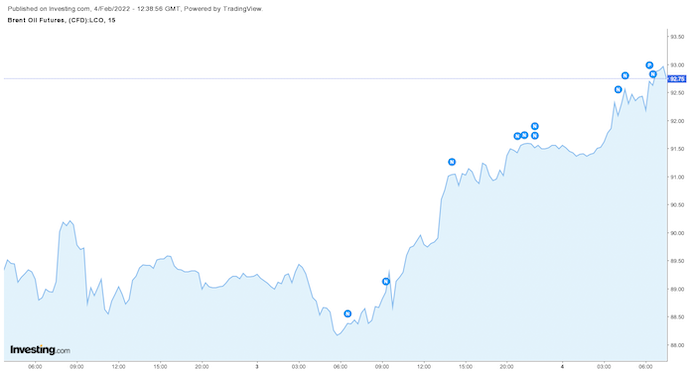Open the news marker left of the P marker near 92.76
The width and height of the screenshot is (690, 373).
pyautogui.click(x=625, y=76)
